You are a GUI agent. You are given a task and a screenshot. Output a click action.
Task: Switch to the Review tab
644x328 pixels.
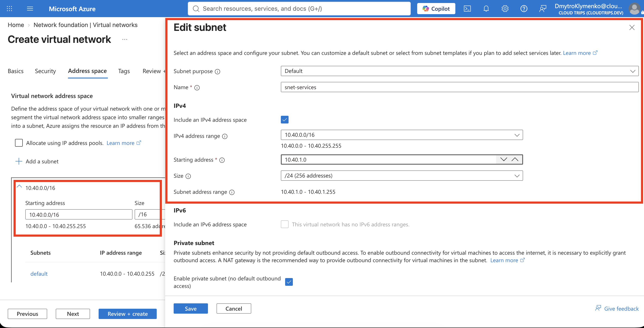[x=153, y=71]
